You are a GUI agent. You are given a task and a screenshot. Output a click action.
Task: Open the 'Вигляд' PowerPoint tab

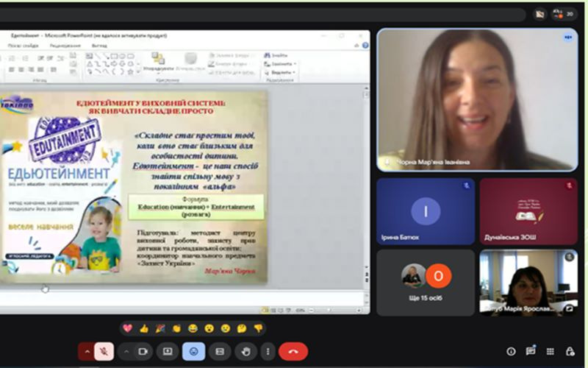pyautogui.click(x=99, y=46)
